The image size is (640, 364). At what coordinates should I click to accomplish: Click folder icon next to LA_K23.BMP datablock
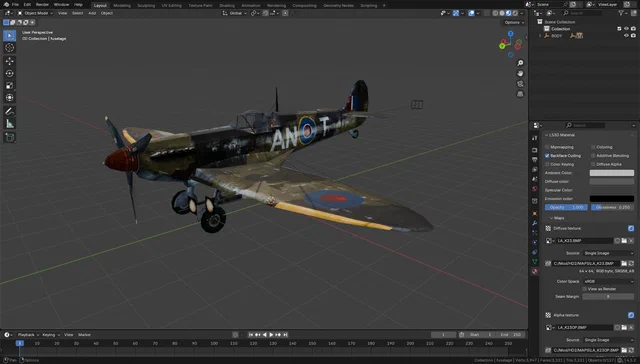pos(624,241)
